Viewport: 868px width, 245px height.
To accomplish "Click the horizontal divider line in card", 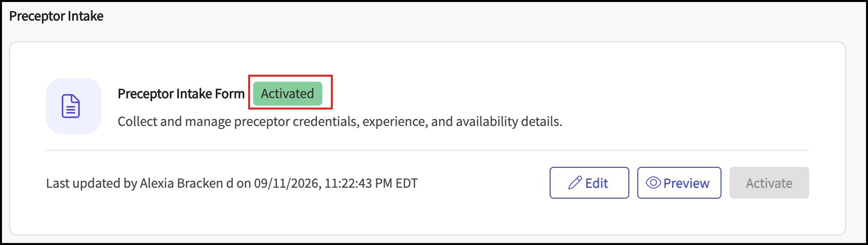I will click(x=428, y=150).
